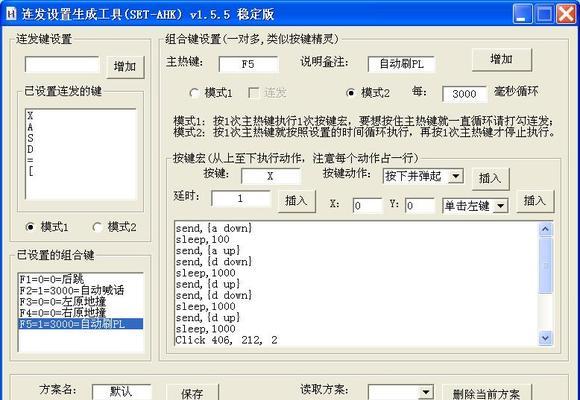Click macro text area scrollbar thumb
The height and width of the screenshot is (400, 580).
point(546,265)
